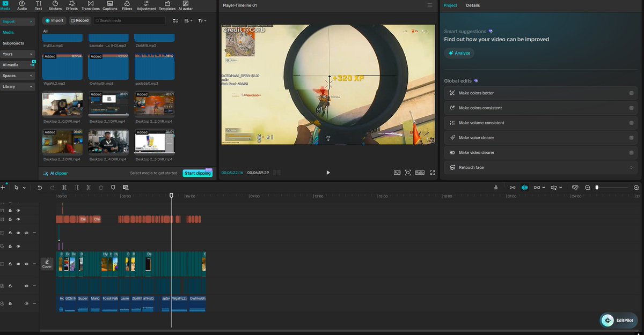Click the trash Delete icon in timeline toolbar

click(x=101, y=188)
